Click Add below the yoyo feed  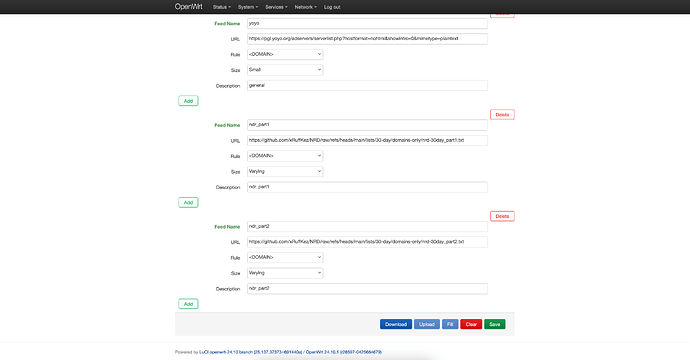tap(188, 101)
